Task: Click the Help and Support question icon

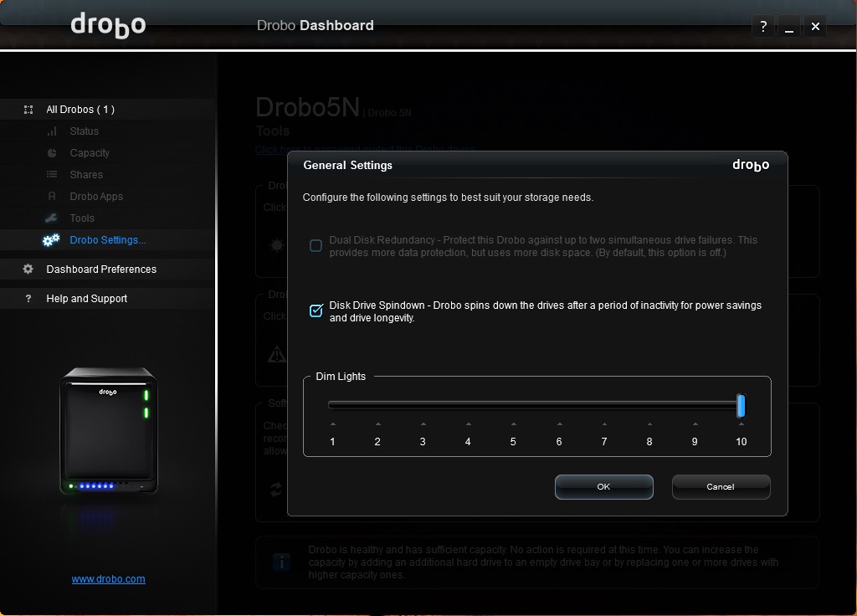Action: (x=28, y=299)
